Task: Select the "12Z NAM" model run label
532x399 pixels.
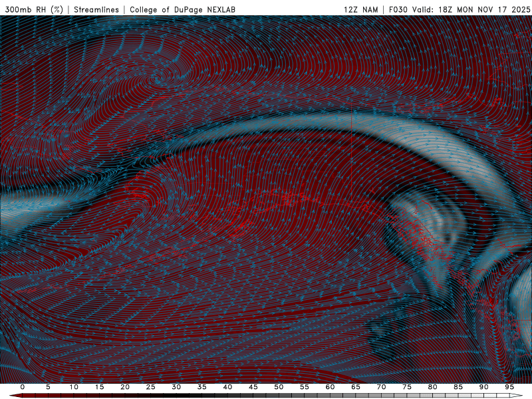Action: [x=361, y=10]
